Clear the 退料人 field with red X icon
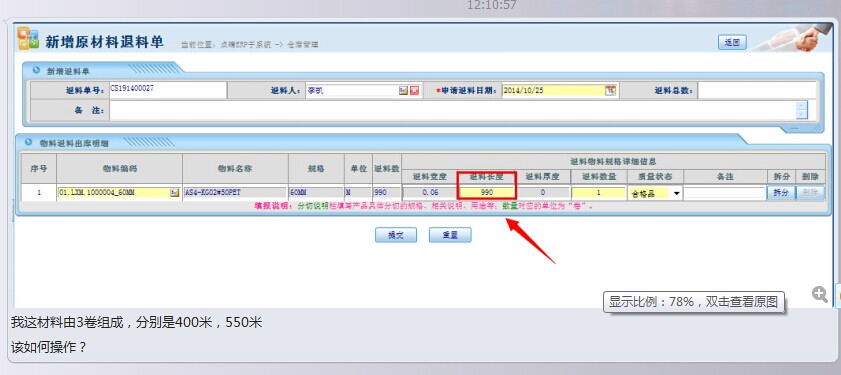 coord(414,91)
